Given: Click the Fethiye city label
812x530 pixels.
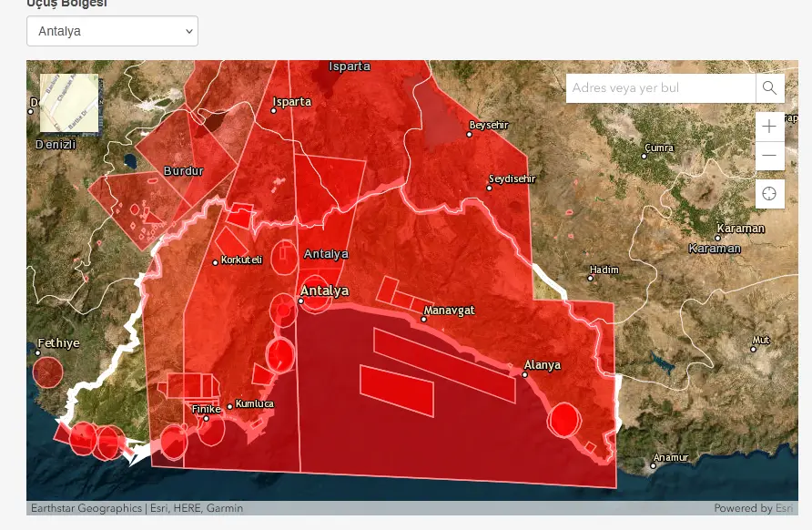Looking at the screenshot, I should 58,343.
